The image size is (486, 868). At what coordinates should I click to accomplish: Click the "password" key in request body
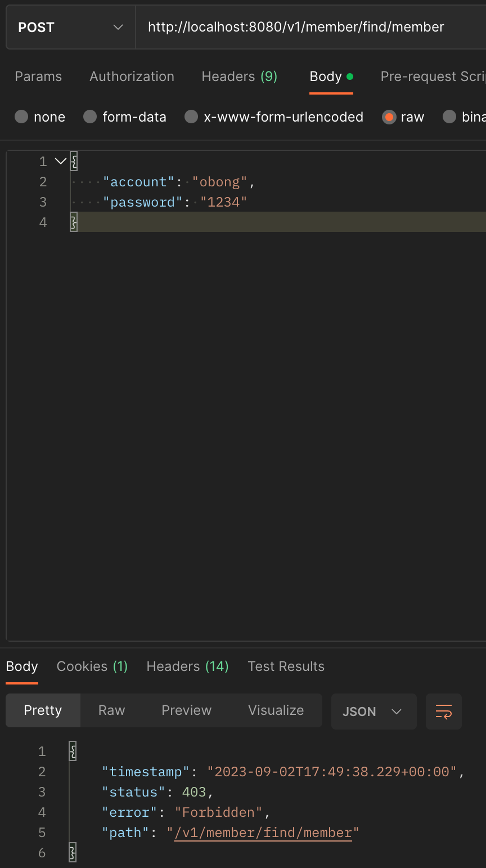pos(143,202)
